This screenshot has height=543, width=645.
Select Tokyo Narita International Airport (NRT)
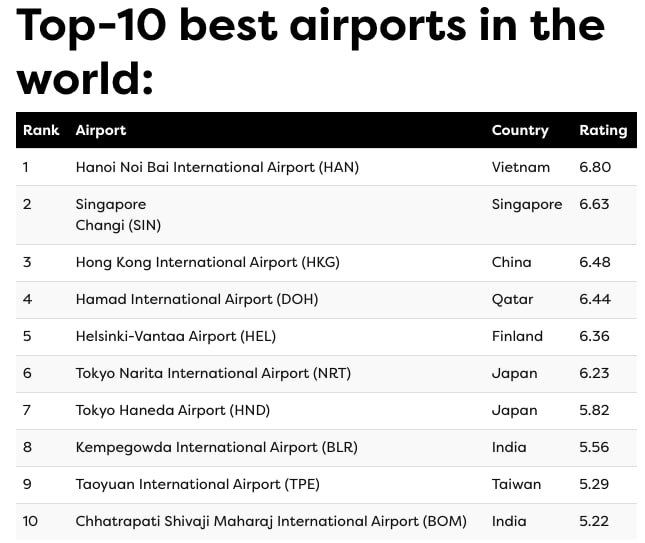point(214,373)
